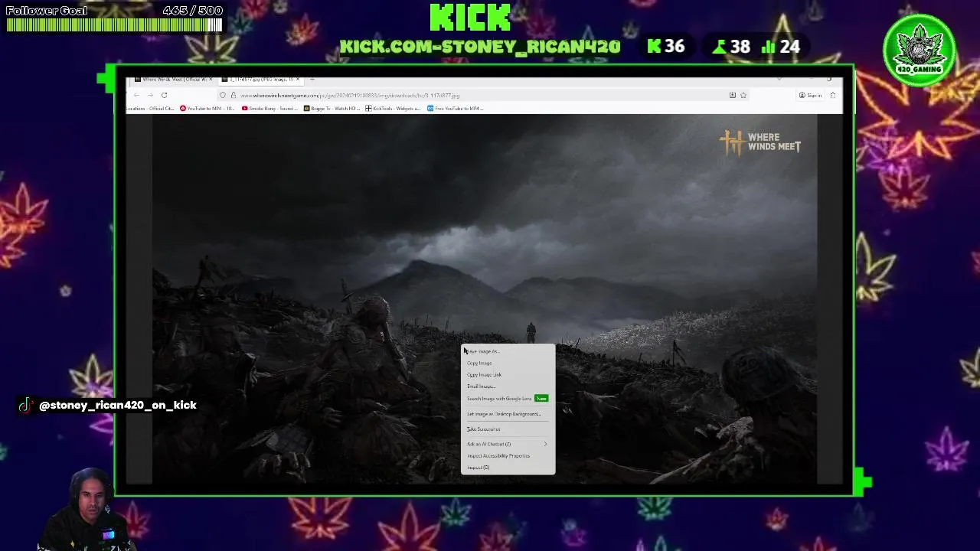980x551 pixels.
Task: Open the KickTools Widgets bookmark
Action: tap(393, 109)
